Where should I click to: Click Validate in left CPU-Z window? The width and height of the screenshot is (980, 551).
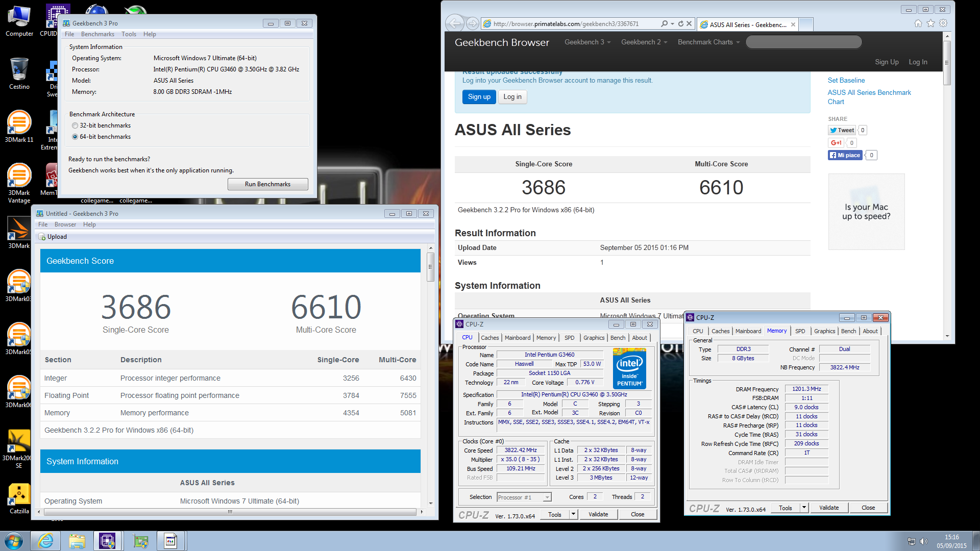598,514
